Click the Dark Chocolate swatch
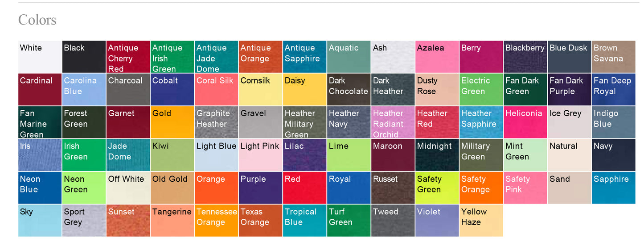Image resolution: width=644 pixels, height=242 pixels. tap(349, 89)
